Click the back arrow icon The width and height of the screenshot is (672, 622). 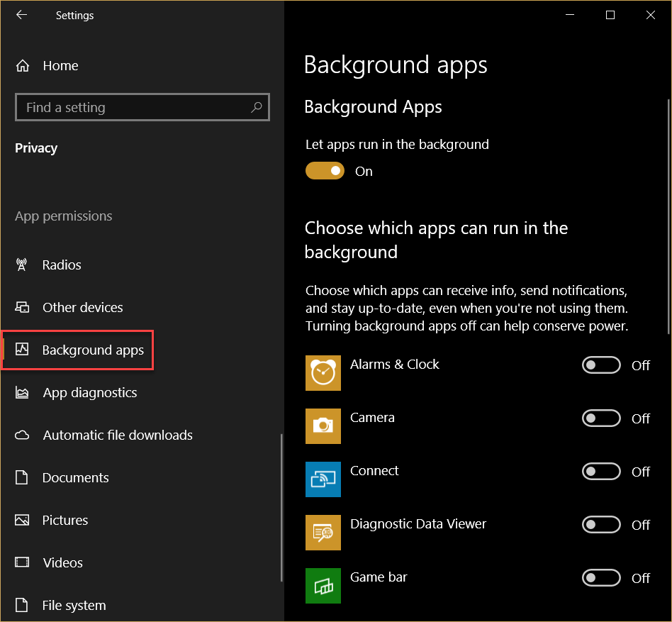[x=21, y=15]
